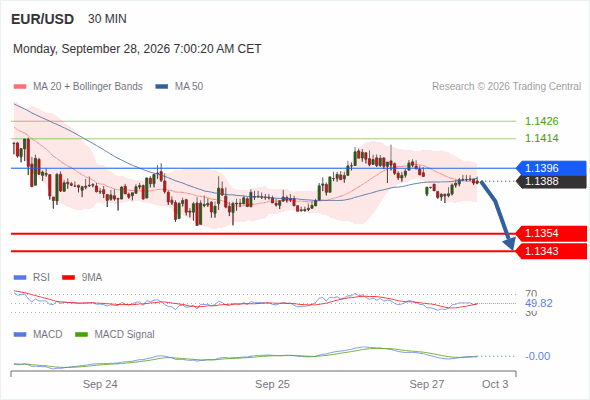Click the MACD value -0.00 label

(537, 356)
